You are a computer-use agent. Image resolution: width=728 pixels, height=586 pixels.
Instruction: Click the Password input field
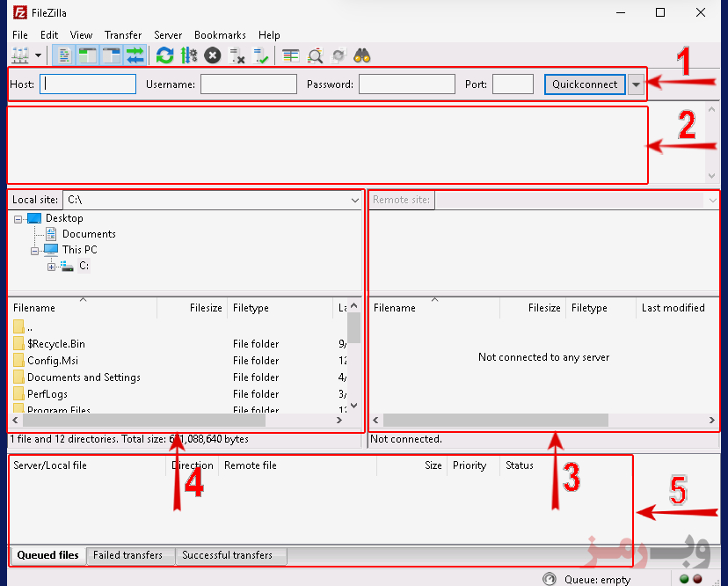(407, 84)
